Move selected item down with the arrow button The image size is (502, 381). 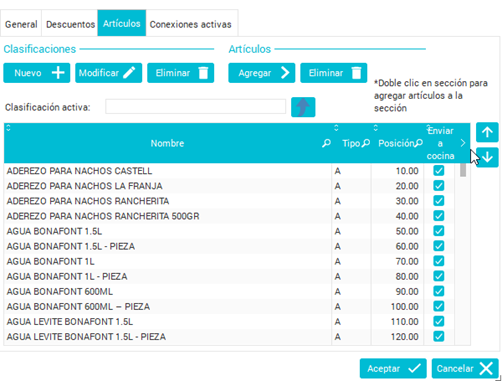click(487, 157)
